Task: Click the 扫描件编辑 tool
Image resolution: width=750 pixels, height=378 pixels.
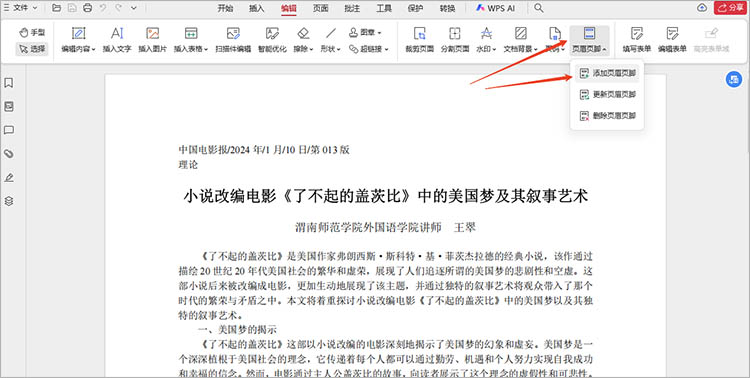Action: (x=233, y=39)
